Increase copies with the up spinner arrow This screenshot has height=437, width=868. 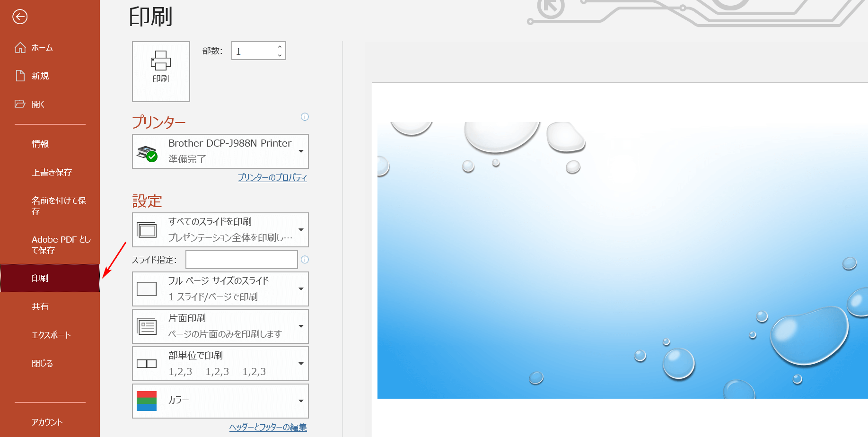click(280, 47)
